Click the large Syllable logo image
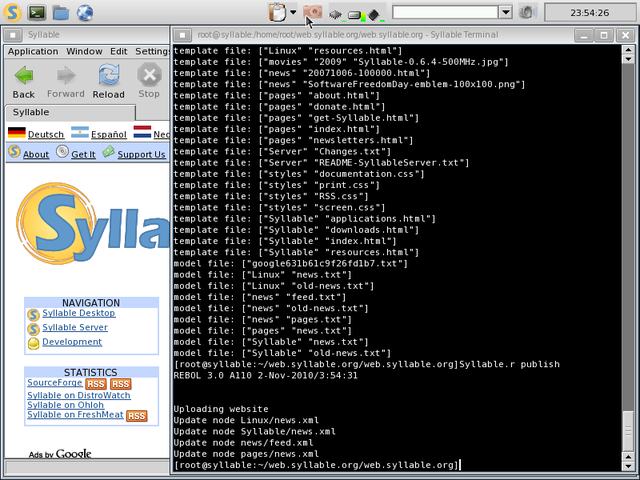This screenshot has width=640, height=480. [x=93, y=223]
